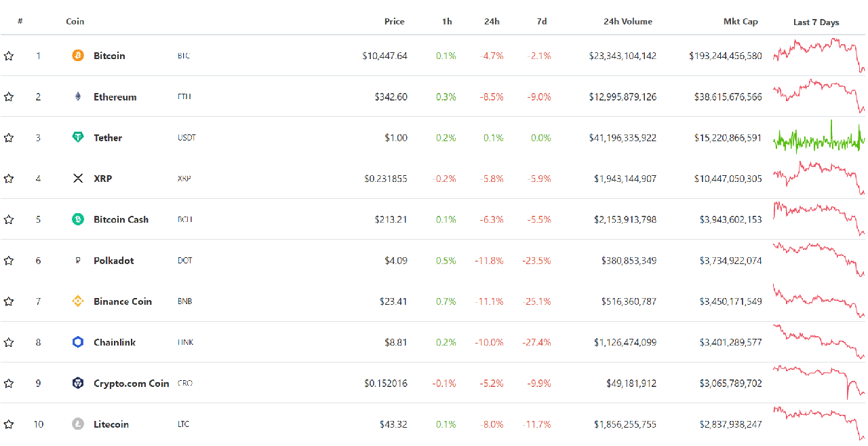
Task: Favorite Bitcoin with its star
Action: pos(9,56)
